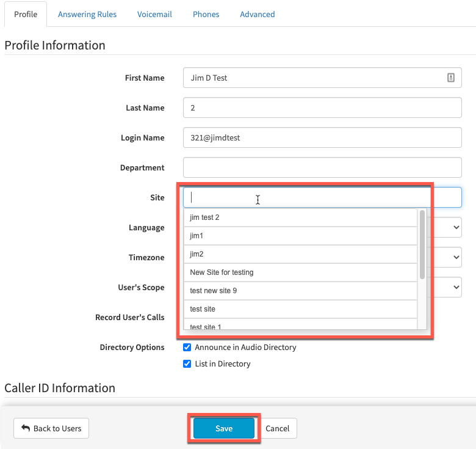Click the Save button
476x449 pixels.
tap(224, 428)
